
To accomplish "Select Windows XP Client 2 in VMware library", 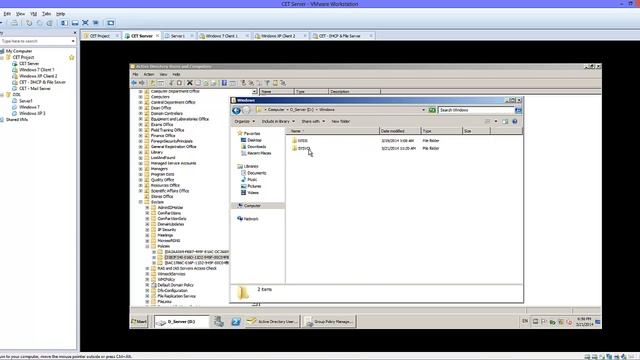I will [38, 76].
